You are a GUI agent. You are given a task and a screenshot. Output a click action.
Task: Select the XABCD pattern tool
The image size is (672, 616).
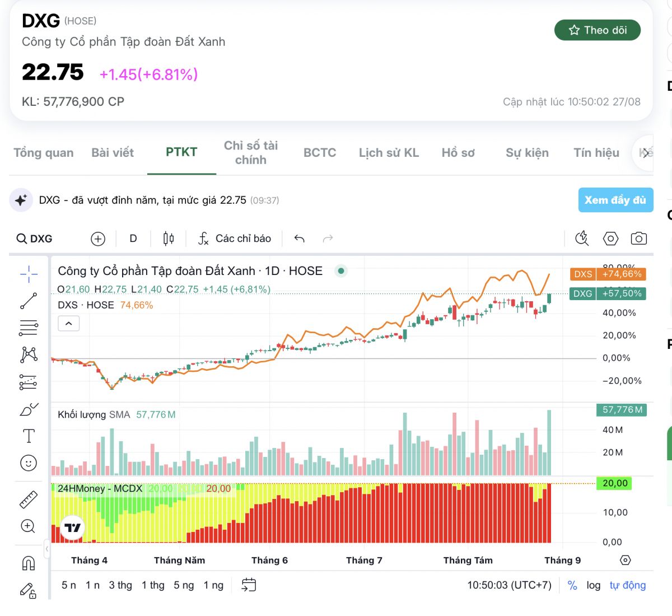29,354
